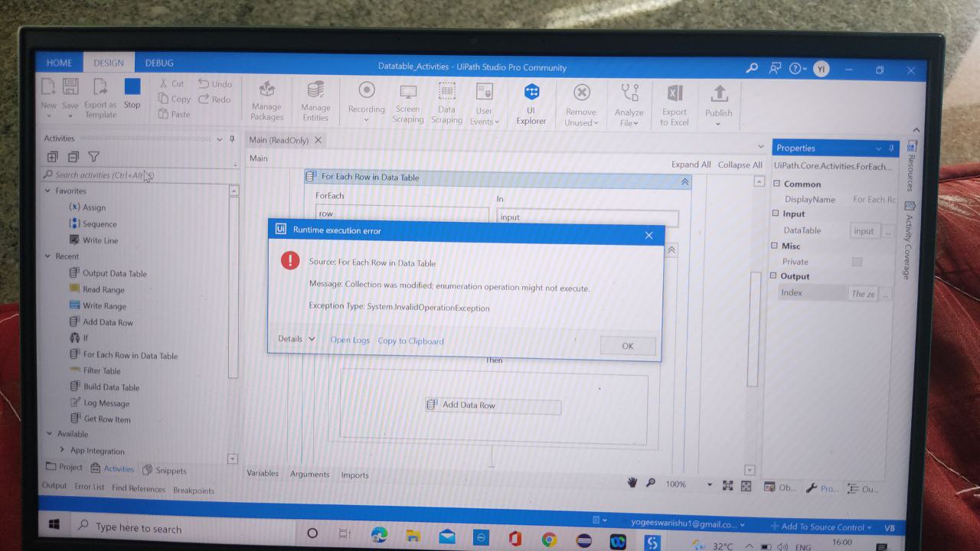Click the Redo command

[214, 99]
